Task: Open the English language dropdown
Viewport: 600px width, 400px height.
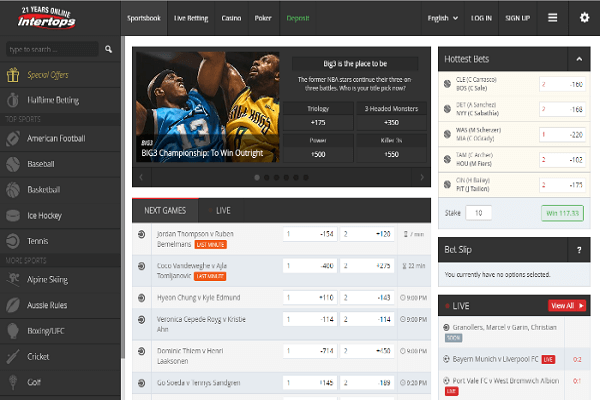Action: [x=442, y=18]
